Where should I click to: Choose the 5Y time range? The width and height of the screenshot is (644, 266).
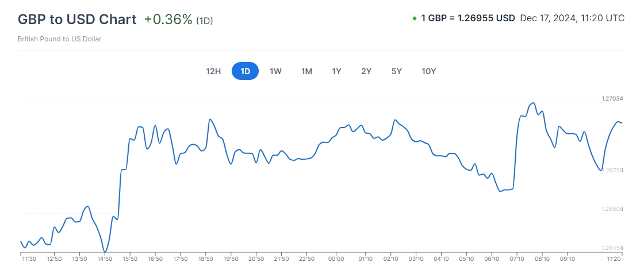click(396, 71)
